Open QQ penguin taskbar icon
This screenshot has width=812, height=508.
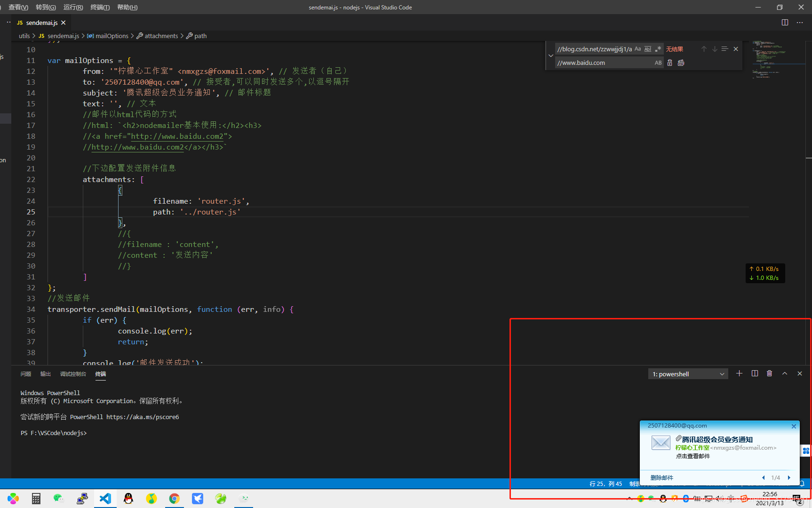[x=128, y=499]
